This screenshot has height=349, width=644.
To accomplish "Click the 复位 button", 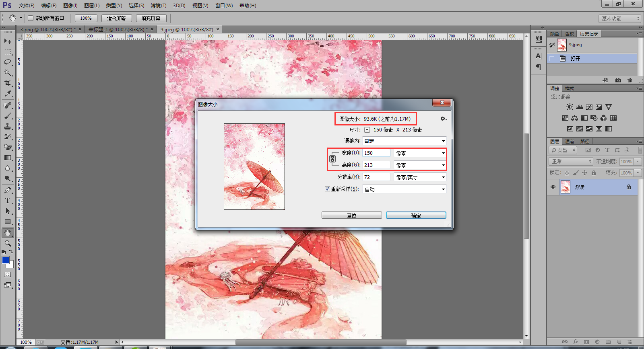I will point(352,215).
